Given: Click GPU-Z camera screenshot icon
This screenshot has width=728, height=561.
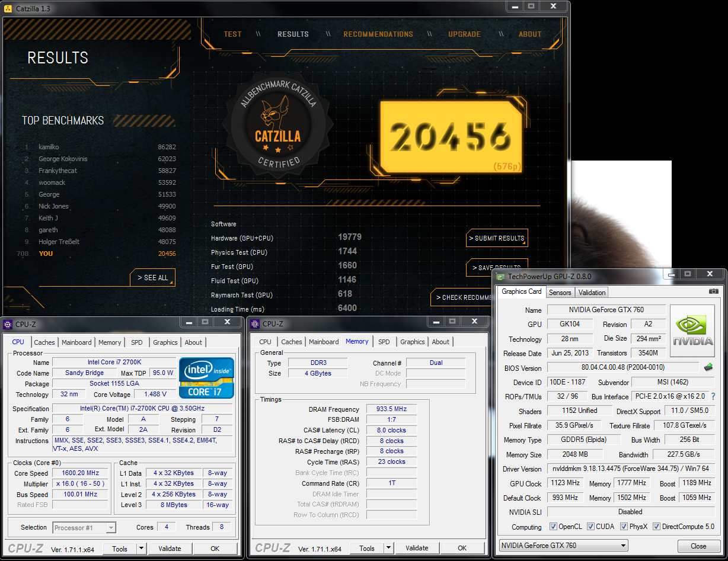Looking at the screenshot, I should [x=714, y=291].
